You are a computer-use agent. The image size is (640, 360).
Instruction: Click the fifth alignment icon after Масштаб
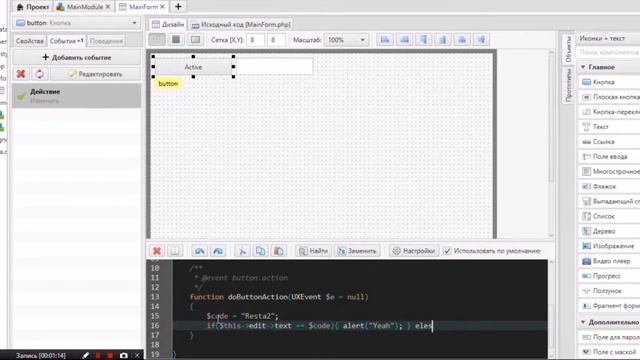[462, 40]
